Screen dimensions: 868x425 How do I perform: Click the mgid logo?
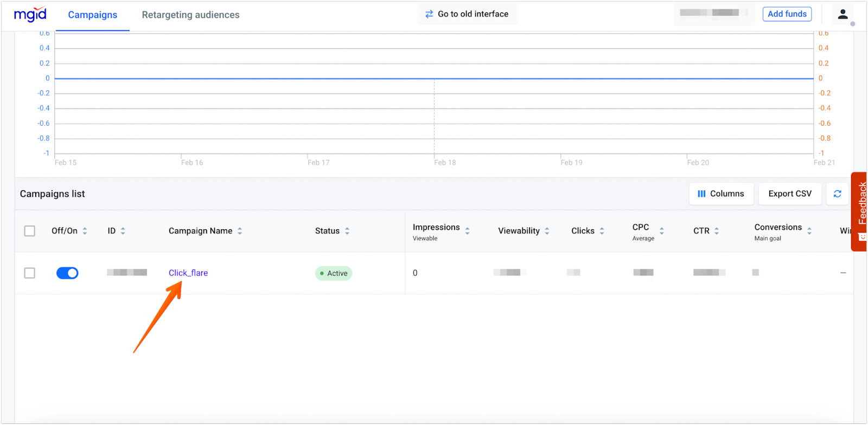[30, 15]
